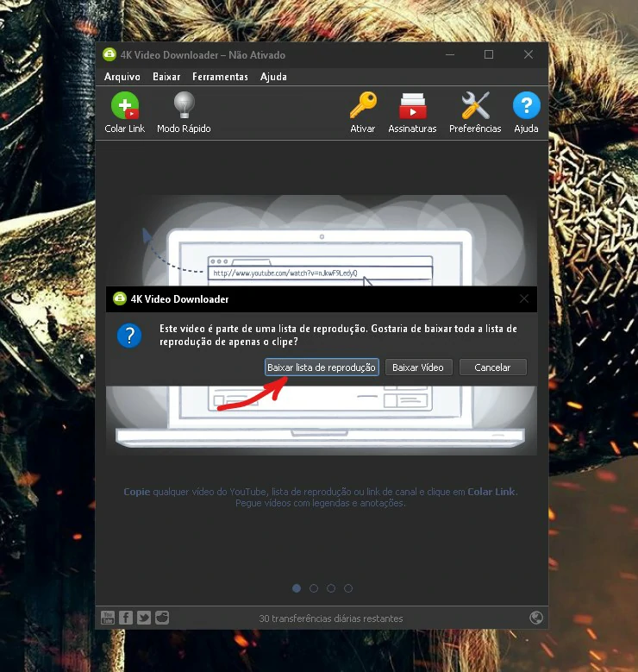Click the Ajuda question mark toolbar icon
Screen dimensions: 638x672
526,105
